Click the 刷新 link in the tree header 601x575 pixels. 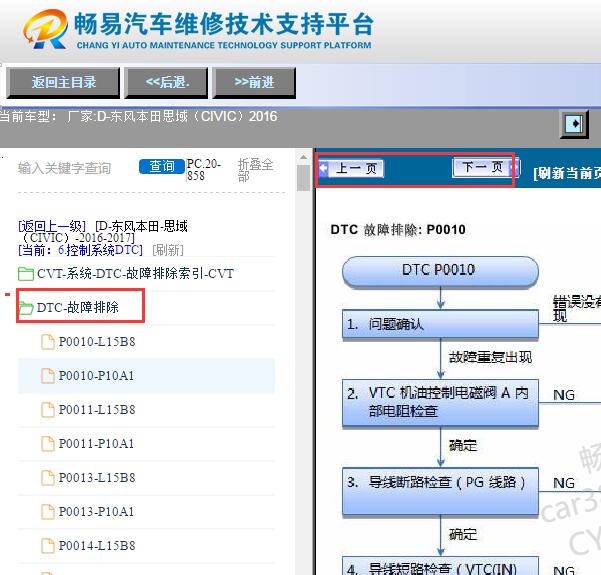pos(168,250)
